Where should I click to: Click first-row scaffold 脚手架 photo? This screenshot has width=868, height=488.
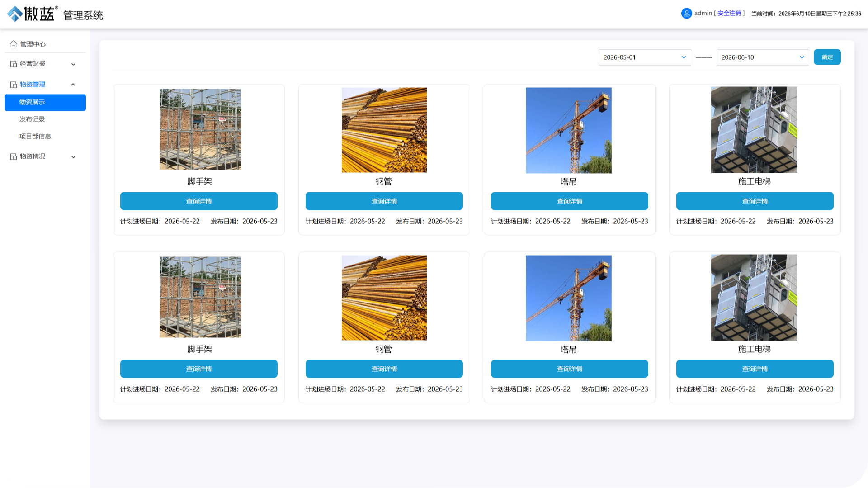pos(200,129)
